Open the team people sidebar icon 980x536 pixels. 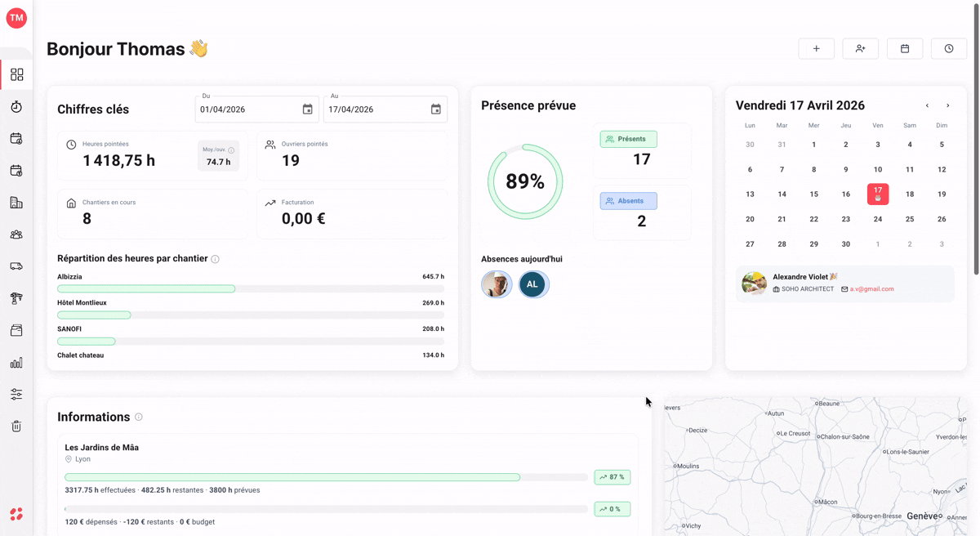point(16,234)
